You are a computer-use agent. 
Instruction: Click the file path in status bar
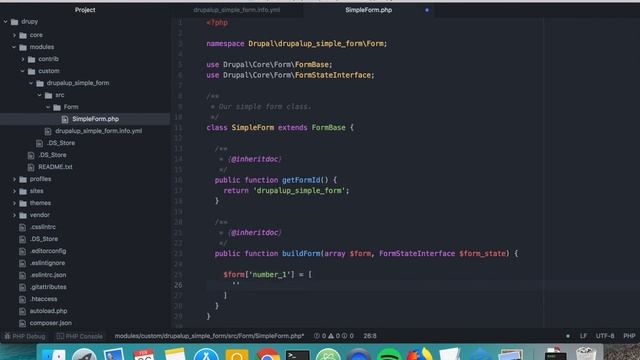point(209,336)
